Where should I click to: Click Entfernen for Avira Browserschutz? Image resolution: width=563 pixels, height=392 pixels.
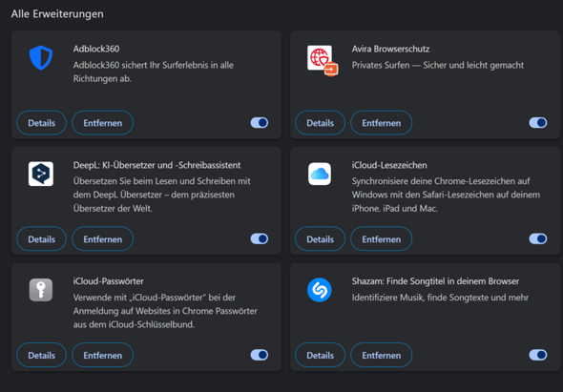pos(382,123)
